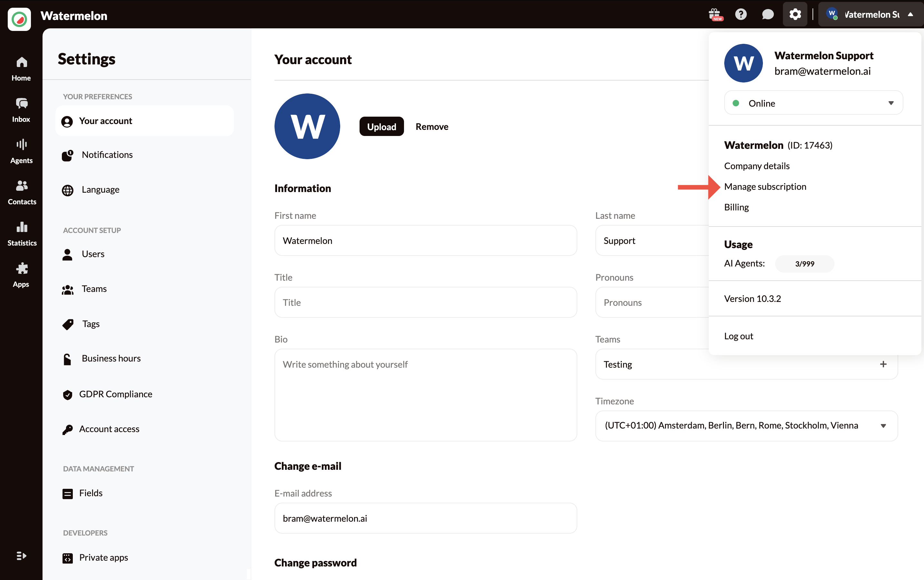Open the Inbox sidebar icon
The width and height of the screenshot is (924, 580).
coord(22,103)
